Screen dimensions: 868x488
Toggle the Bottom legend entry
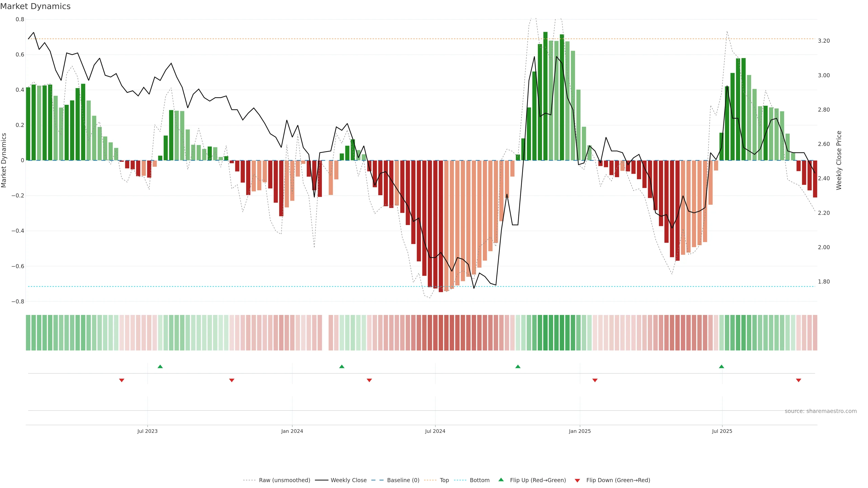[x=479, y=480]
